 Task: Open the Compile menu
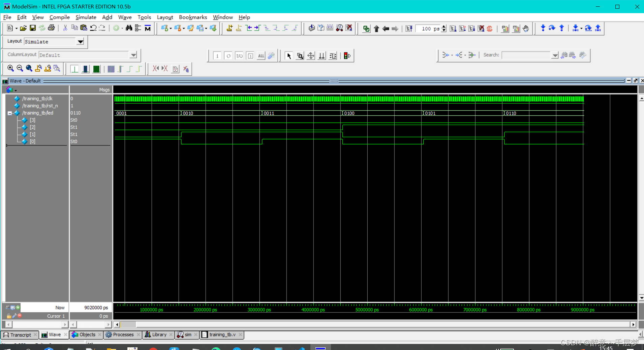click(x=59, y=17)
